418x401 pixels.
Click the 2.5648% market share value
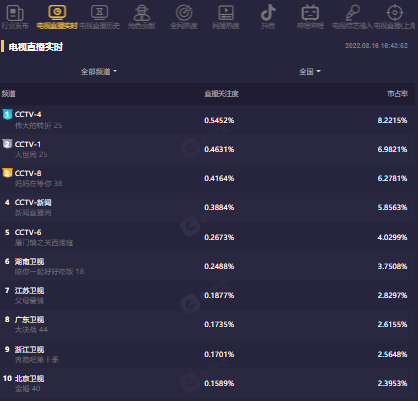[x=392, y=354]
